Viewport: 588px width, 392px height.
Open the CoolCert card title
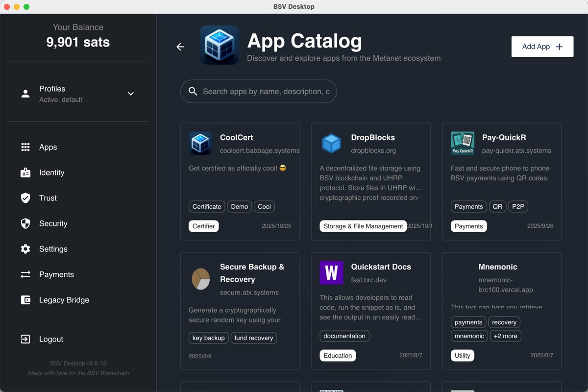coord(237,138)
